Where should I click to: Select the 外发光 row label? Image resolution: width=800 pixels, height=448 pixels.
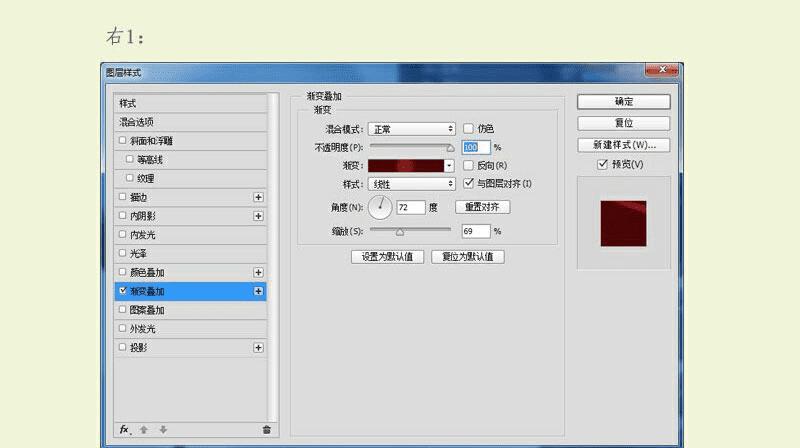click(142, 329)
